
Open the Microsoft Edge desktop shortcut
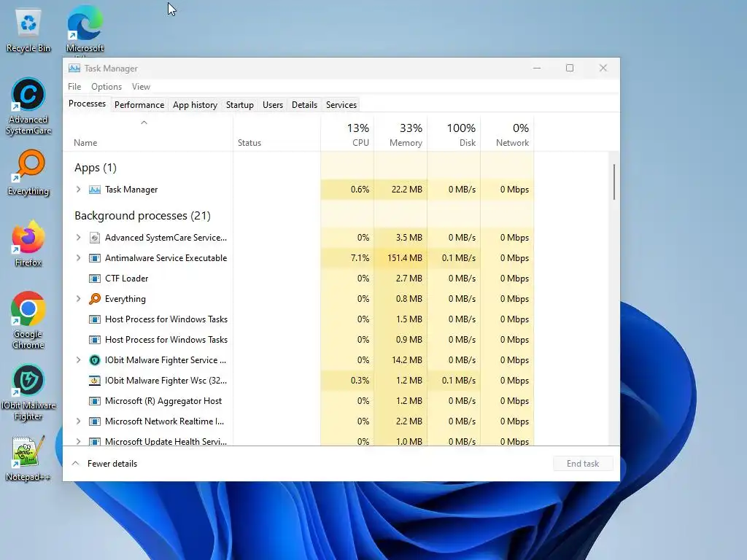[x=85, y=31]
